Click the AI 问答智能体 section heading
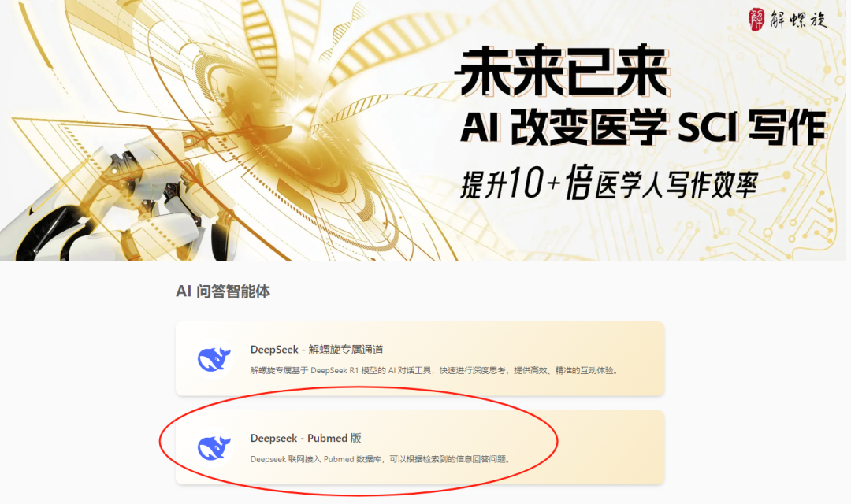The width and height of the screenshot is (851, 504). 223,291
